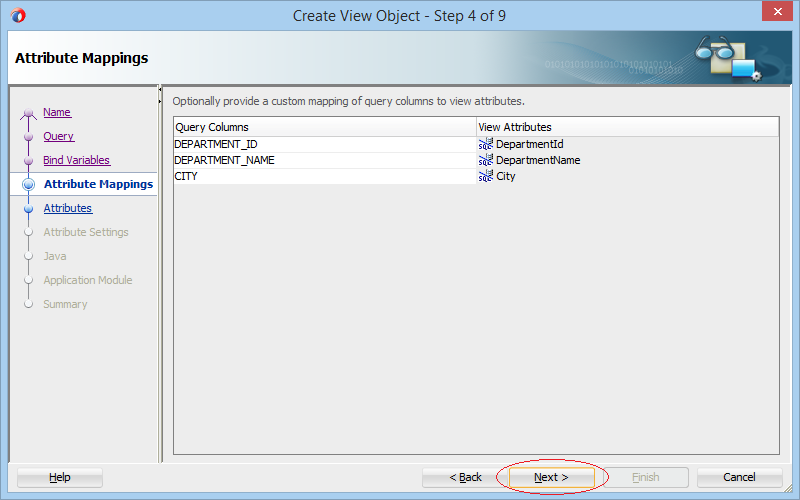Close the Create View Object dialog
Image resolution: width=800 pixels, height=500 pixels.
[777, 11]
